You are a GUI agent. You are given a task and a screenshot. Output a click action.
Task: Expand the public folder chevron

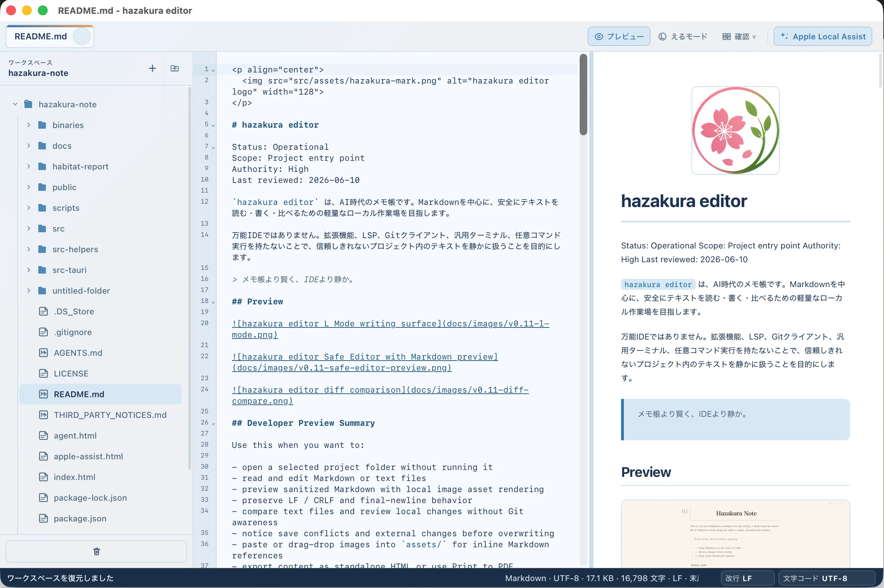(29, 187)
